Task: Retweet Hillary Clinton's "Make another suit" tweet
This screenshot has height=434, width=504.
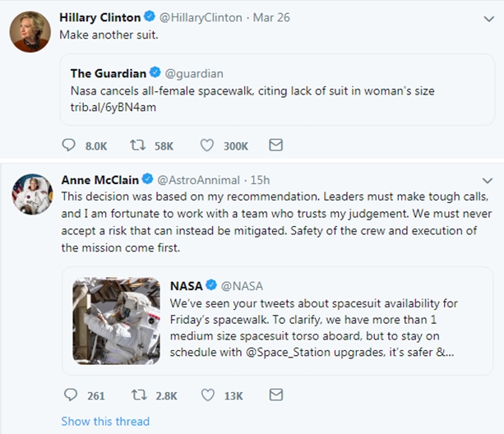Action: point(139,145)
